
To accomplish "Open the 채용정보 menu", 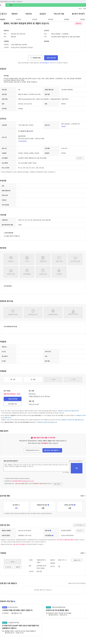I will [x=15, y=14].
